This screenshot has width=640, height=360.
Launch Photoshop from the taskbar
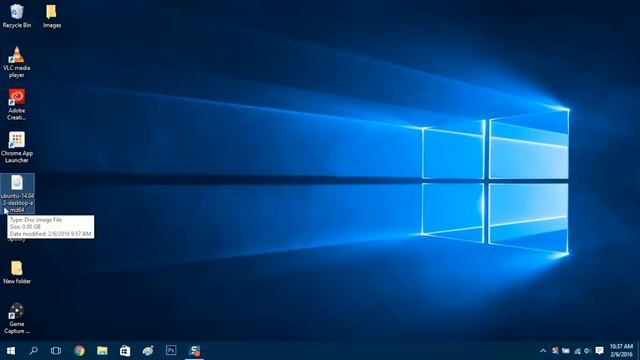coord(171,351)
